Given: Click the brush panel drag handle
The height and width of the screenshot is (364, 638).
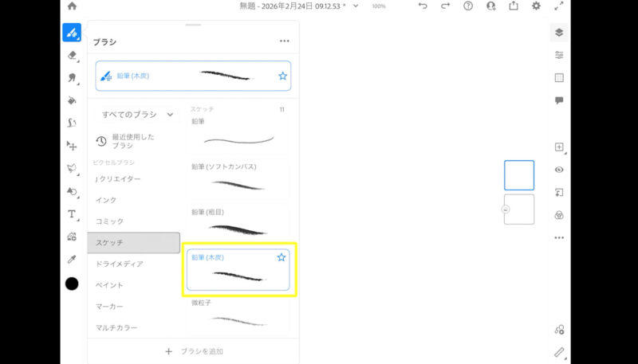Looking at the screenshot, I should pos(193,25).
